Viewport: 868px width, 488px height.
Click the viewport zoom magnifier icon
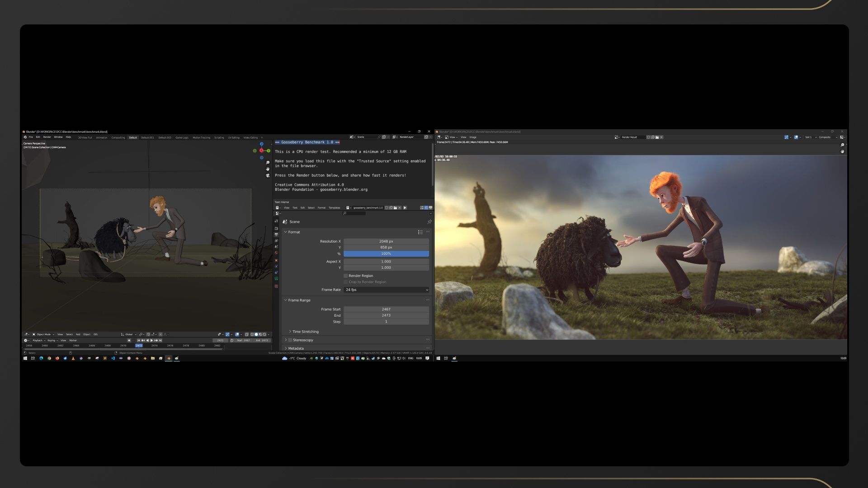click(268, 163)
